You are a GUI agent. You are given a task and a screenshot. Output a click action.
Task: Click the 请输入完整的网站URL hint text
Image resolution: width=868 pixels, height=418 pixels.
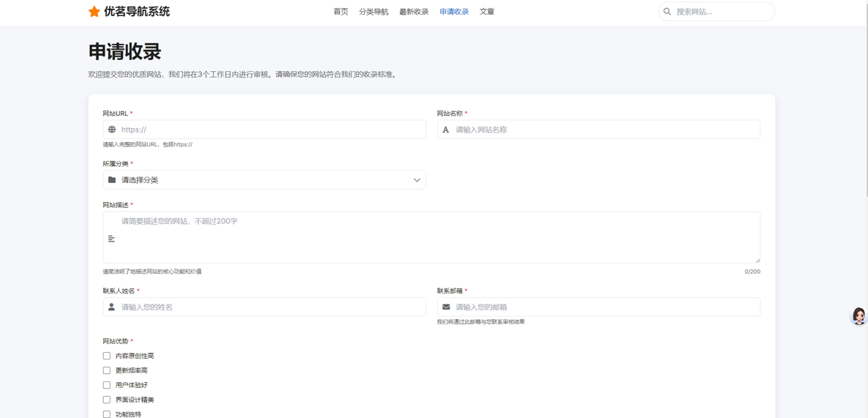(148, 144)
